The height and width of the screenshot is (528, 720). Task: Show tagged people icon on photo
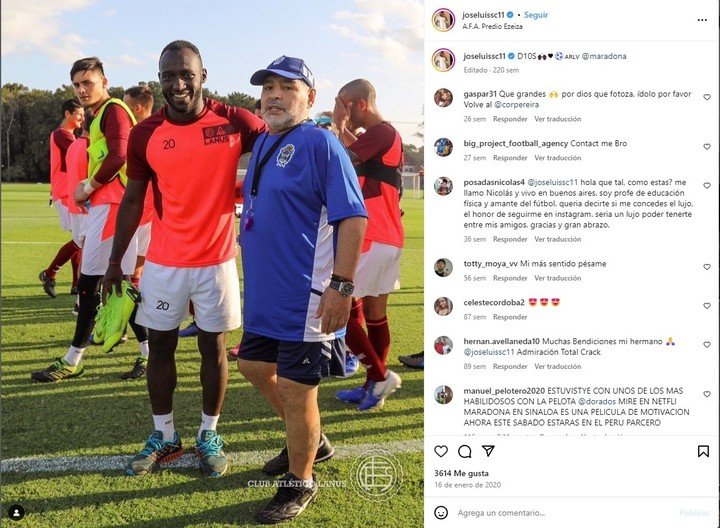click(17, 512)
